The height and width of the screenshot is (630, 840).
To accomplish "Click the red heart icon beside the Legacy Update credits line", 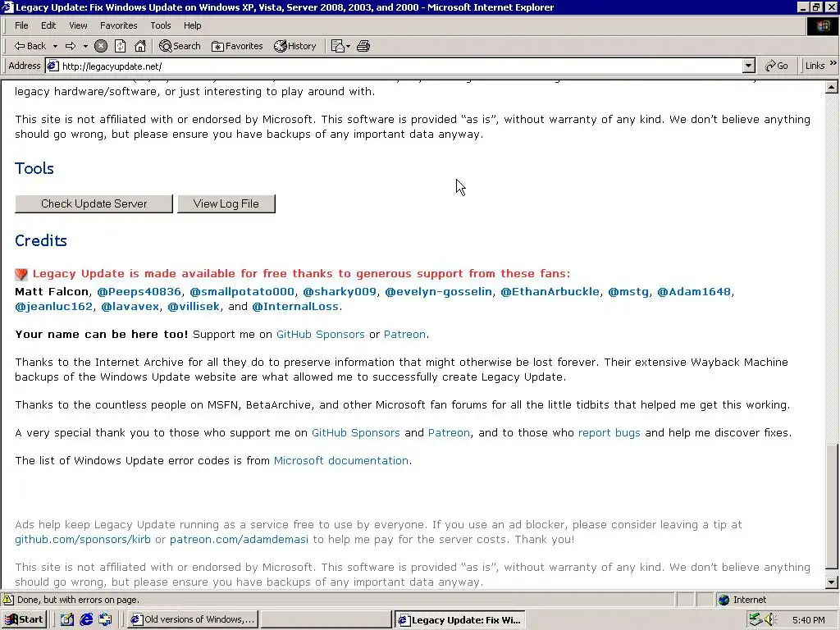I will click(21, 274).
